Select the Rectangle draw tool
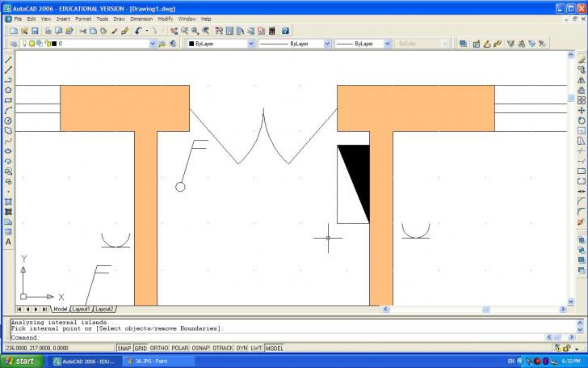Image resolution: width=588 pixels, height=368 pixels. tap(8, 100)
